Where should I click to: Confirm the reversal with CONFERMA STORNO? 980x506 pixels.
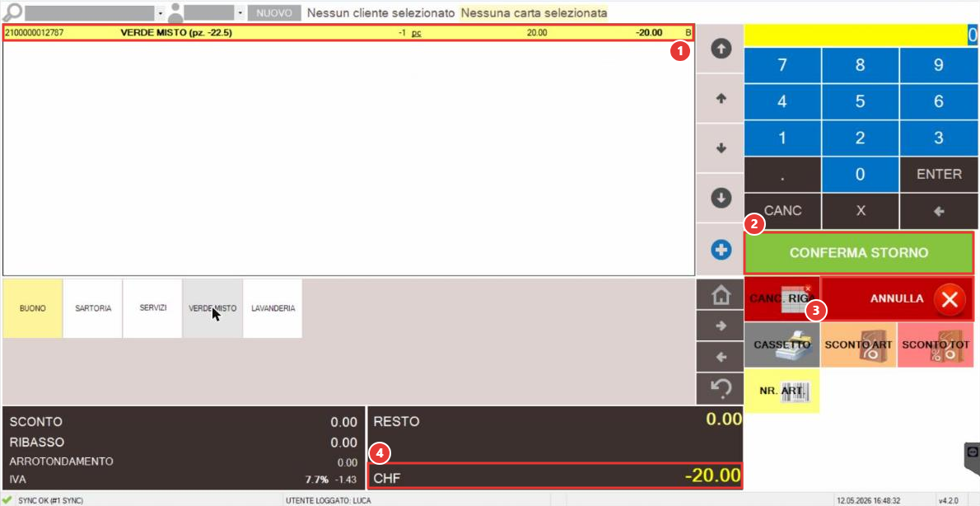click(859, 253)
